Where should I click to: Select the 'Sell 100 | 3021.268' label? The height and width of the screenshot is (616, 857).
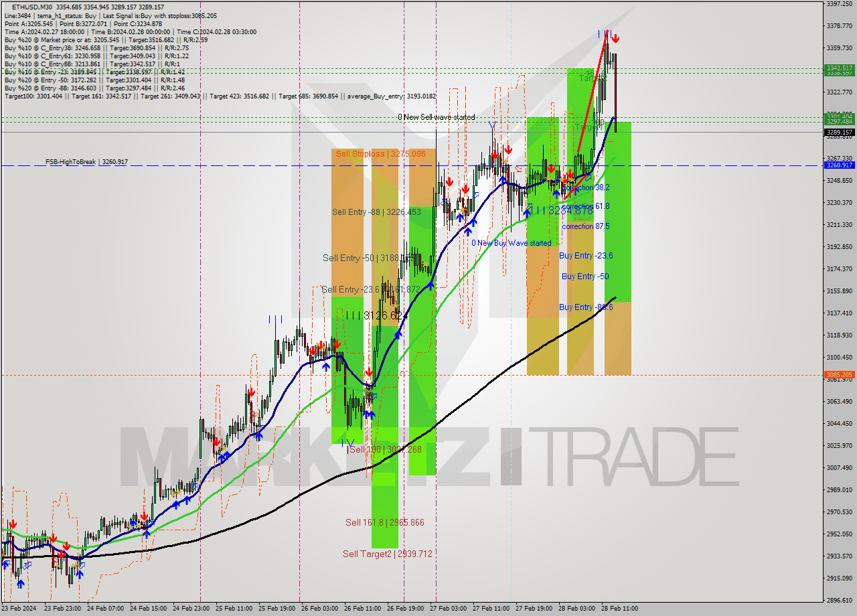coord(385,449)
